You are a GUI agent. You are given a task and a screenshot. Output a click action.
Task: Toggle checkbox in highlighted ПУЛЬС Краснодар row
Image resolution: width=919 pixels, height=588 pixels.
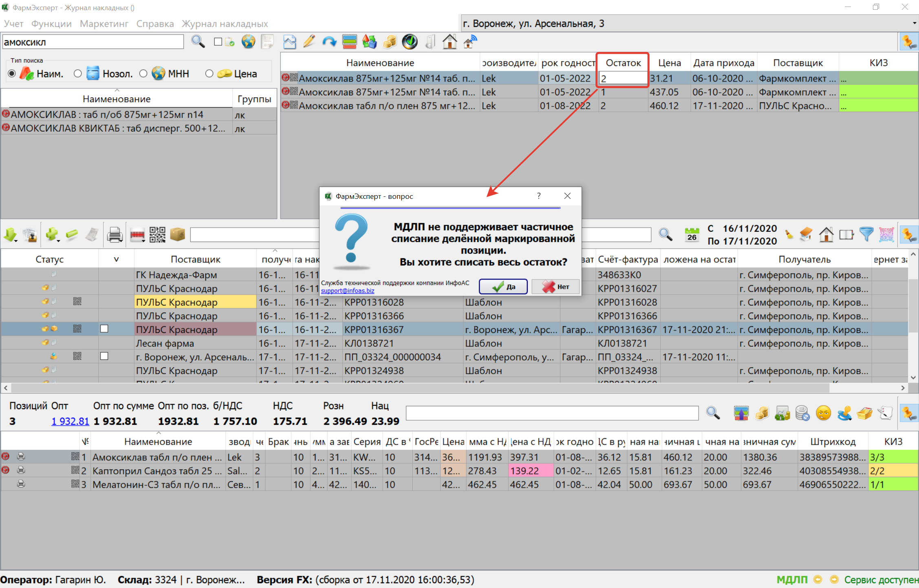104,329
